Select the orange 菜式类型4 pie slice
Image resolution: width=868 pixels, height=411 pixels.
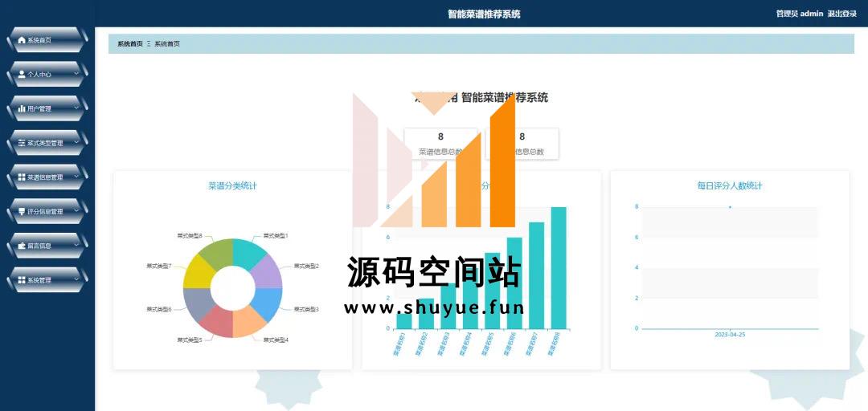click(248, 321)
